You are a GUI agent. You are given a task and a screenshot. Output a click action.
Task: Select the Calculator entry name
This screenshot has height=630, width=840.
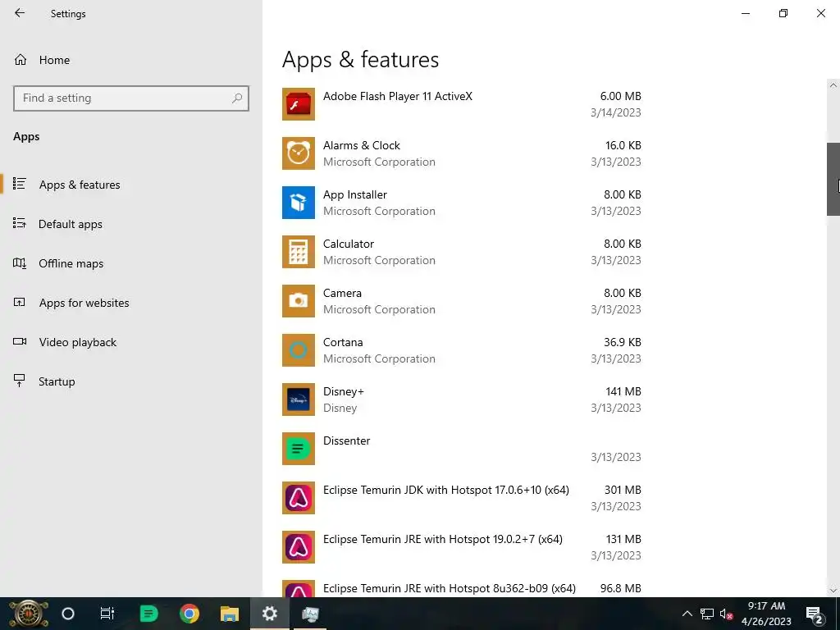point(348,244)
